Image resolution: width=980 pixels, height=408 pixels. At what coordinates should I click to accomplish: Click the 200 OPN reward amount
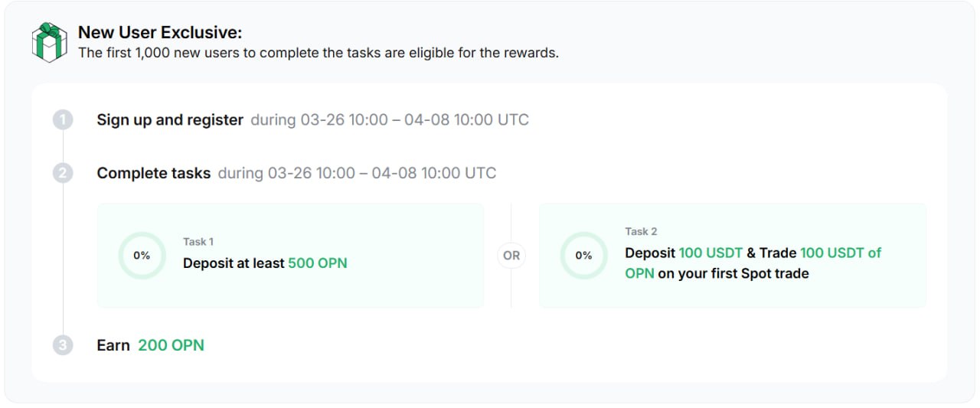click(x=171, y=345)
